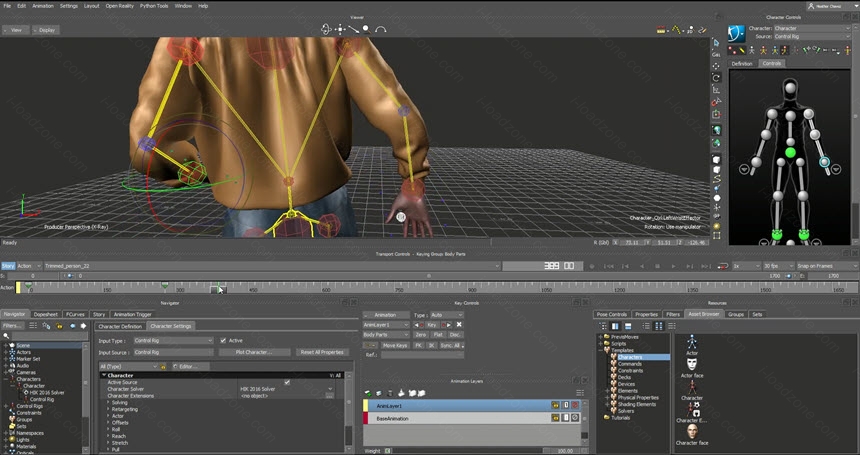Click the add new animation layer icon
Viewport: 860px width, 455px height.
[368, 393]
